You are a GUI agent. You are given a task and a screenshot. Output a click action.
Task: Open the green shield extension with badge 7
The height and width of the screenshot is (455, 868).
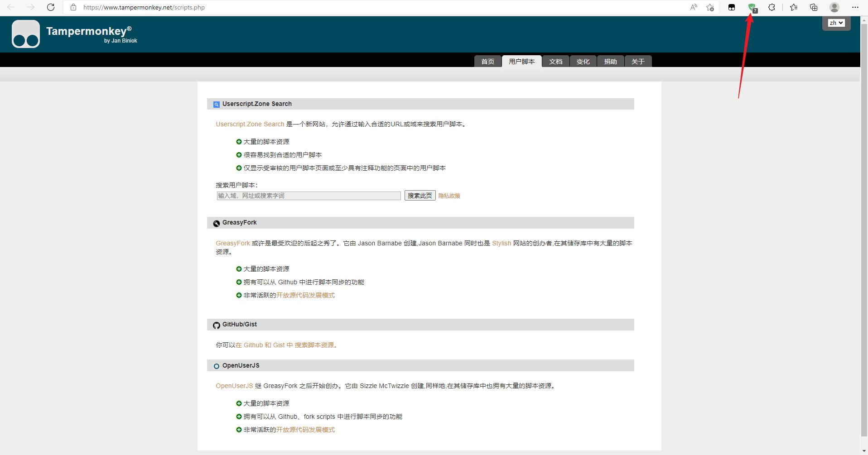tap(752, 8)
